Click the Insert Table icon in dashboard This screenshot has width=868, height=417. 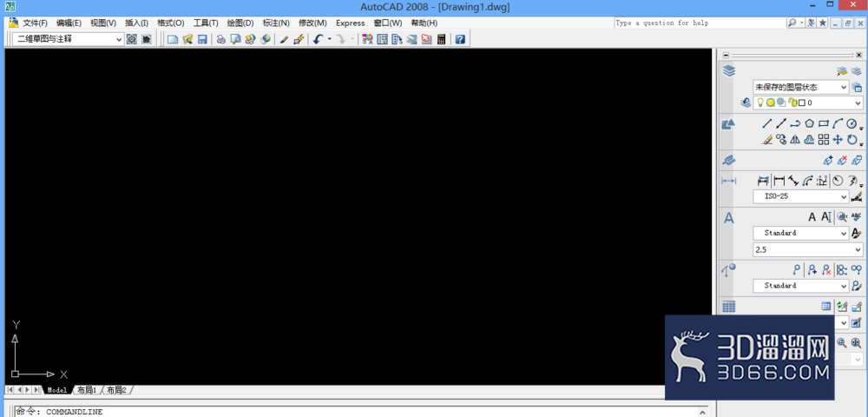click(x=826, y=307)
